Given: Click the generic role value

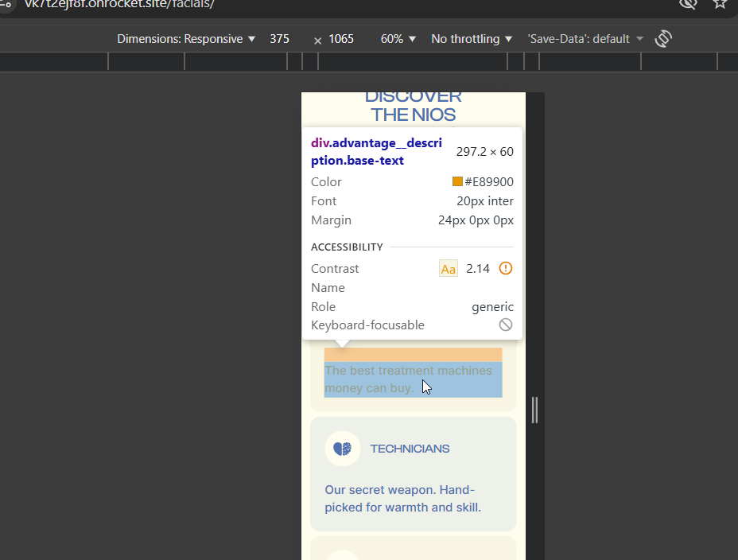Looking at the screenshot, I should click(x=492, y=307).
